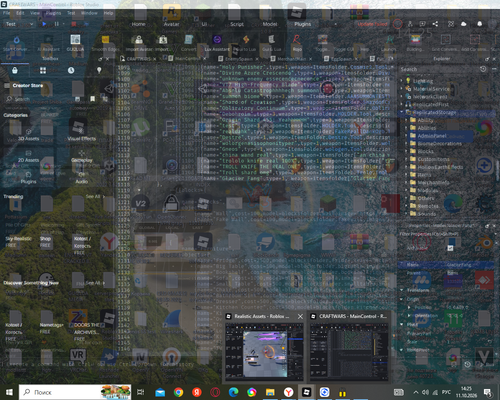Click the cloud icon in Studio's top bar
Screen dimensions: 500x400
coord(463,24)
